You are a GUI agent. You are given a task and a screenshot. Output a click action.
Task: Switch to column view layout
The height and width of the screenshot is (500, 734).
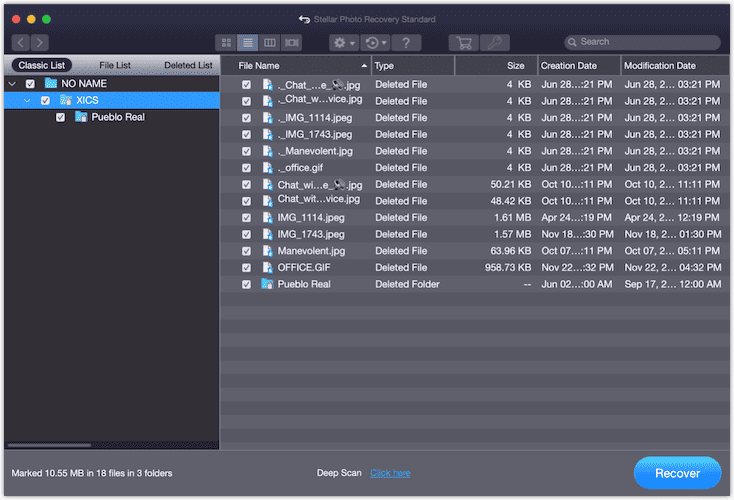[269, 42]
